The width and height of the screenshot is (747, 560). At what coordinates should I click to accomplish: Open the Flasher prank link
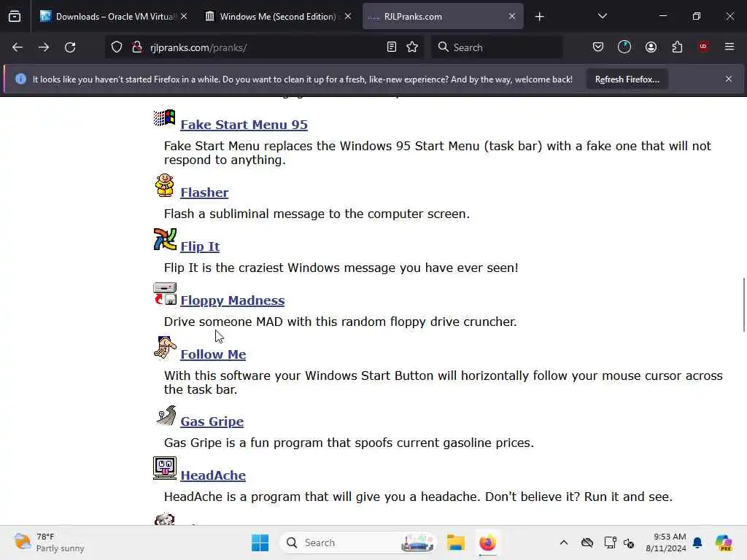204,192
